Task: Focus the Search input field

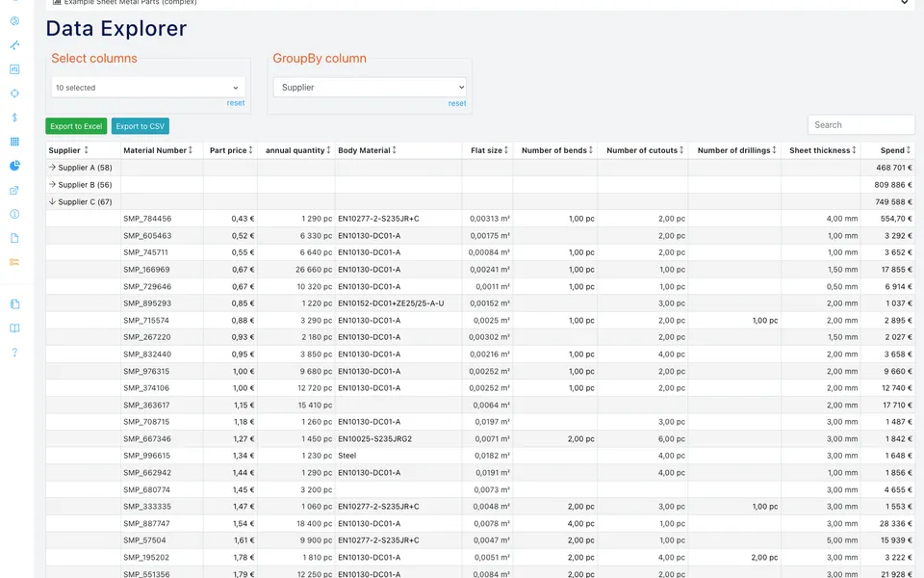Action: [860, 125]
